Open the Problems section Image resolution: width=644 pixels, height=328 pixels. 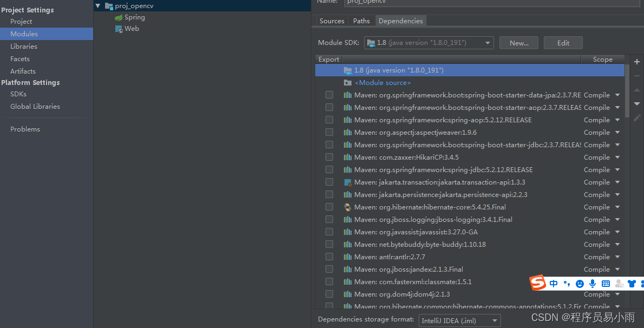click(x=25, y=129)
